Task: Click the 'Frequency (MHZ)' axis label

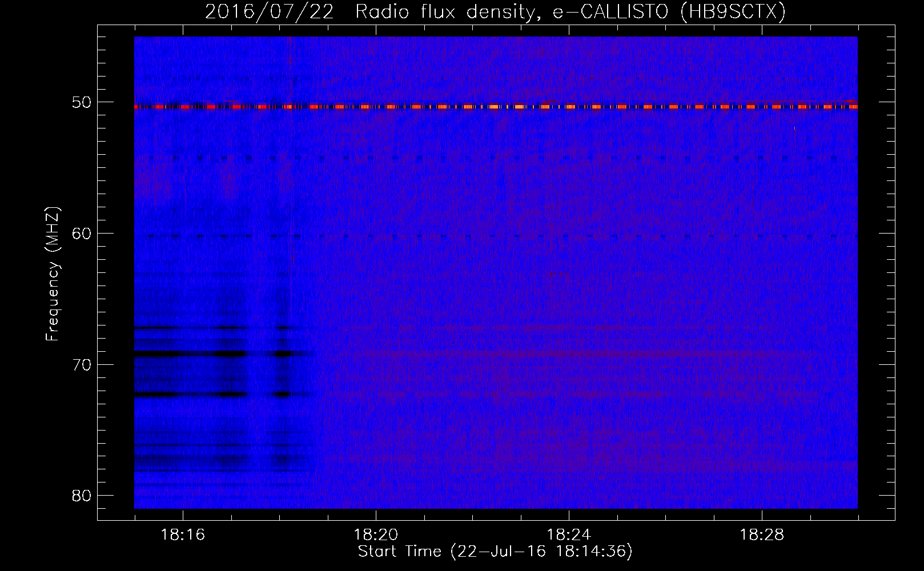Action: [53, 274]
